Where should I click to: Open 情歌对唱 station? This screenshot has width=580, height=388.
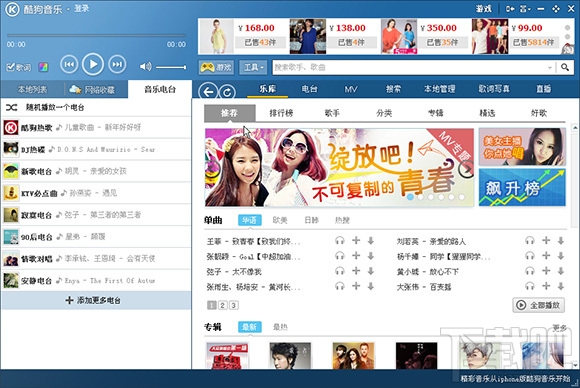(96, 259)
